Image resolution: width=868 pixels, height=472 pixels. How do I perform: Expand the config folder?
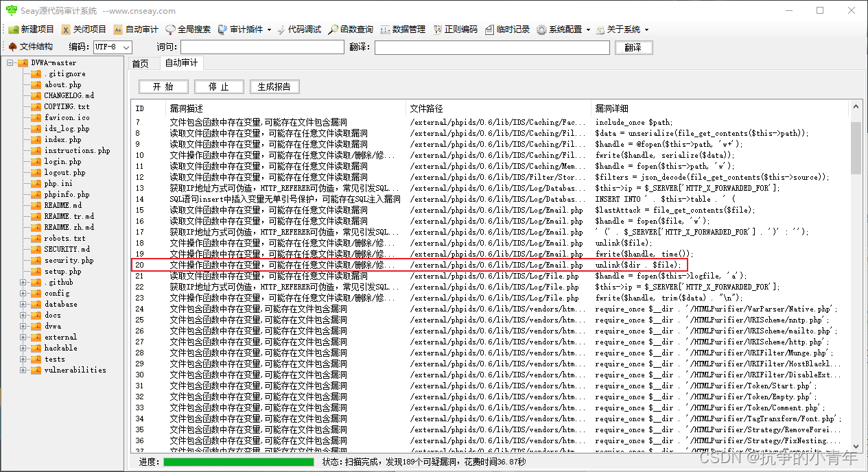23,293
